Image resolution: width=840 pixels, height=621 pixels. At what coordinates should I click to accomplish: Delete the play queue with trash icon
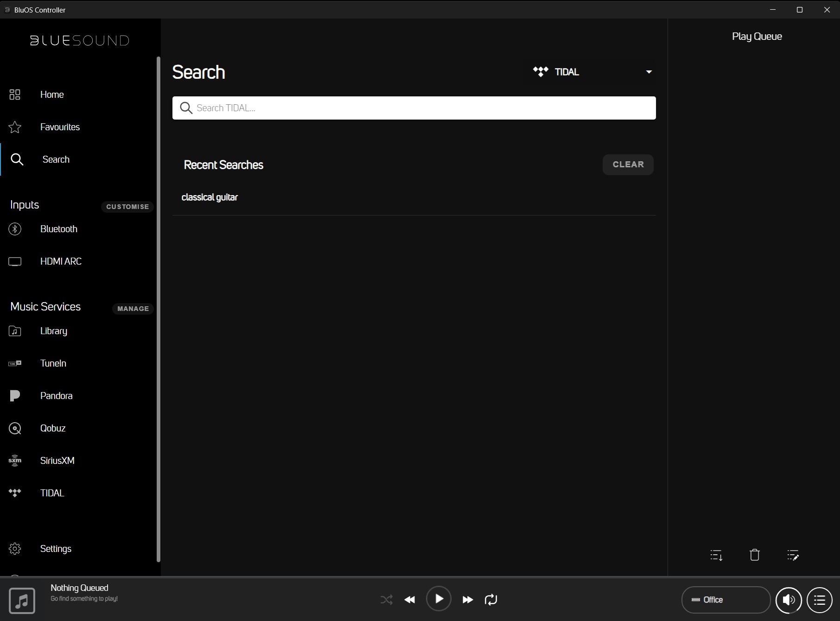754,555
